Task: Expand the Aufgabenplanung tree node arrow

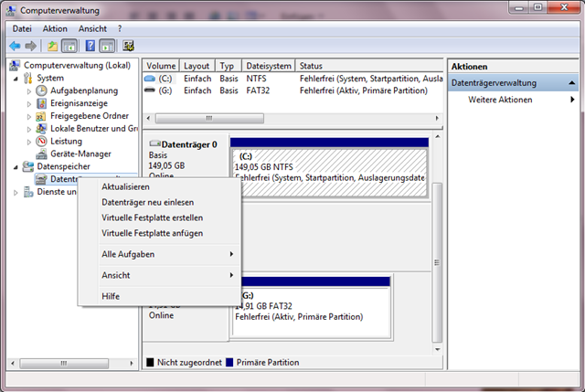Action: point(29,91)
